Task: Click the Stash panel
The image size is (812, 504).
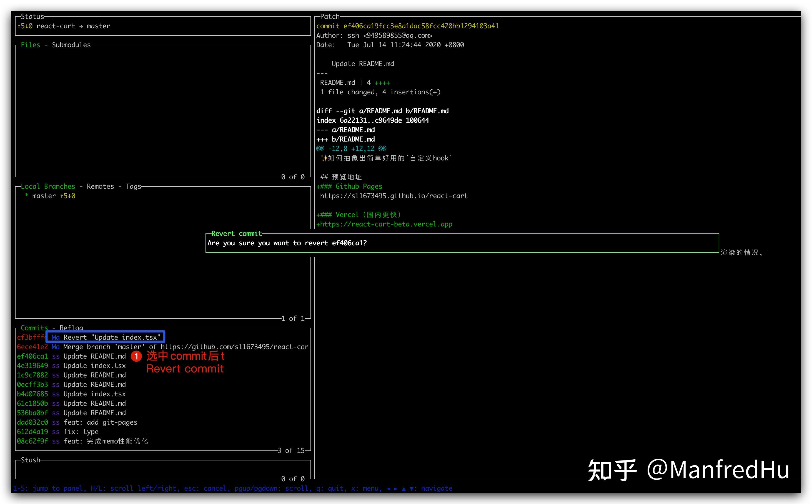Action: tap(163, 469)
